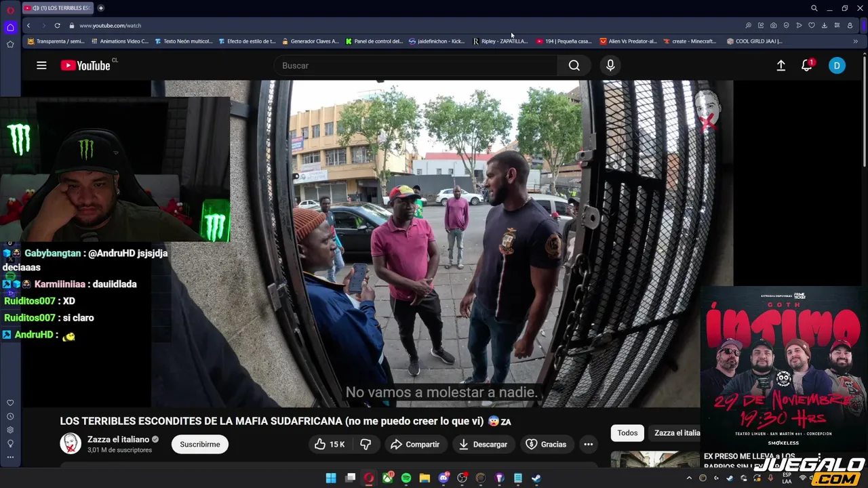This screenshot has width=868, height=488.
Task: Open the sidebar history clock icon
Action: click(x=10, y=416)
